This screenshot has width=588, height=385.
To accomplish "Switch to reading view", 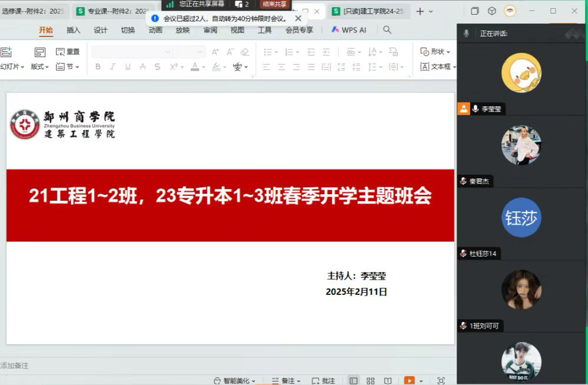I will 388,380.
